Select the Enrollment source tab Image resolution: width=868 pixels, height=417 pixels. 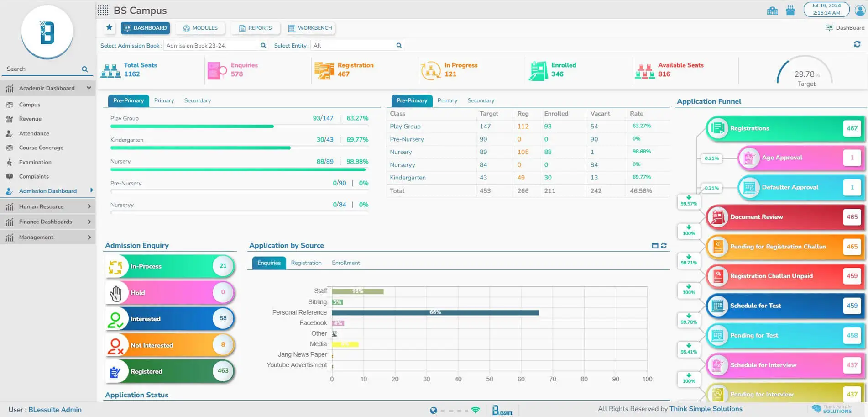tap(345, 263)
